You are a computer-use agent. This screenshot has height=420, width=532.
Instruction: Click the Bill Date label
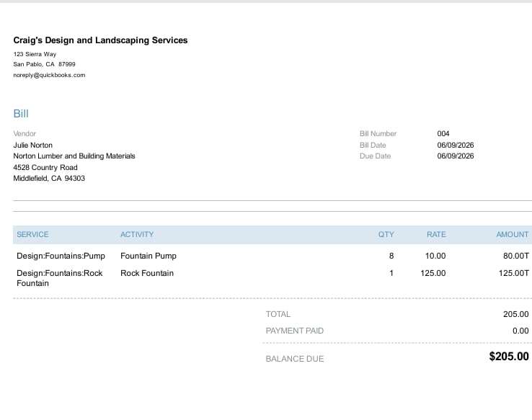(373, 145)
